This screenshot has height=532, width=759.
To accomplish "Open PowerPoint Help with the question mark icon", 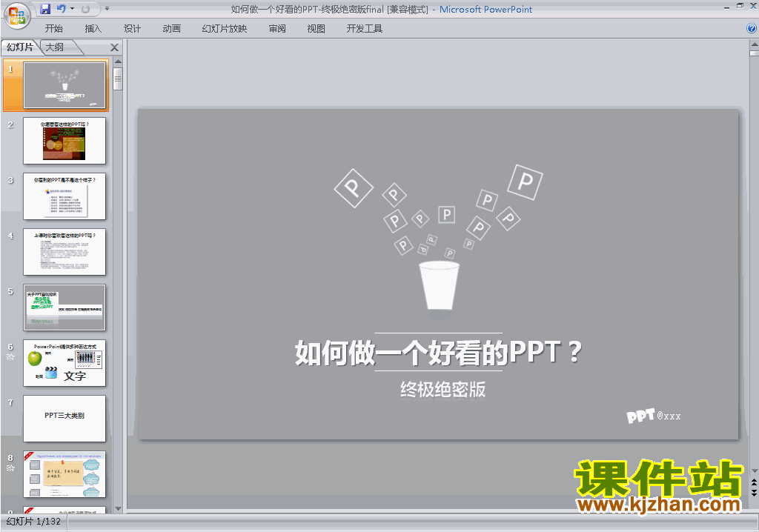I will [x=752, y=29].
